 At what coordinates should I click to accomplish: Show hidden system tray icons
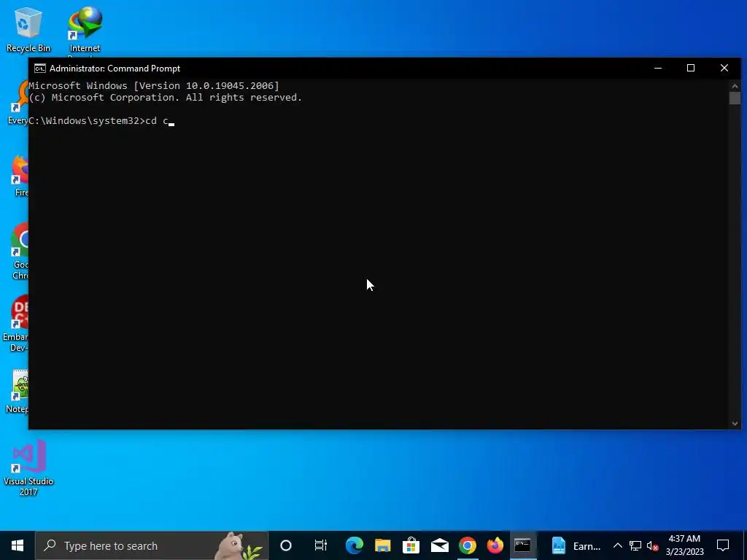[617, 545]
